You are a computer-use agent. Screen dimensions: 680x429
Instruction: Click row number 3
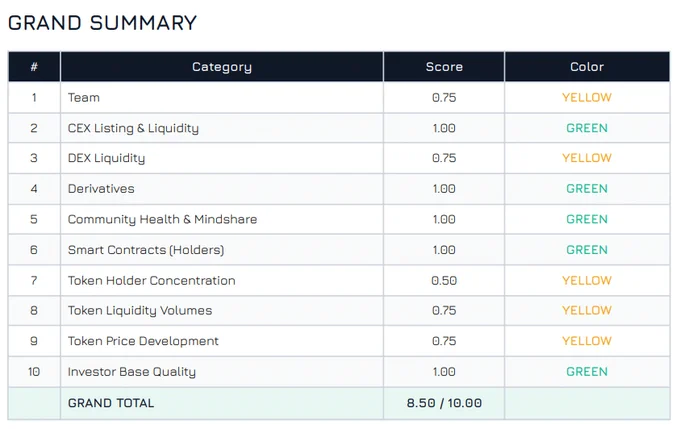point(34,158)
